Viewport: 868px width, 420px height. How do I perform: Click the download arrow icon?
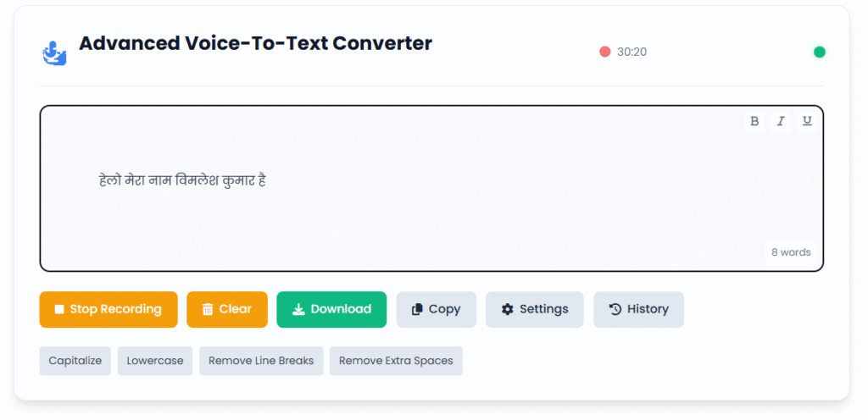coord(298,309)
